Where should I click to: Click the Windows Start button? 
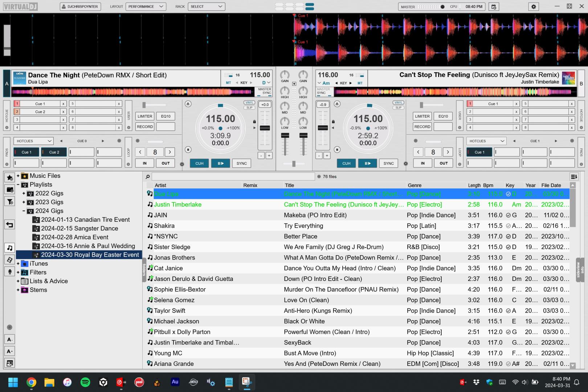tap(13, 382)
